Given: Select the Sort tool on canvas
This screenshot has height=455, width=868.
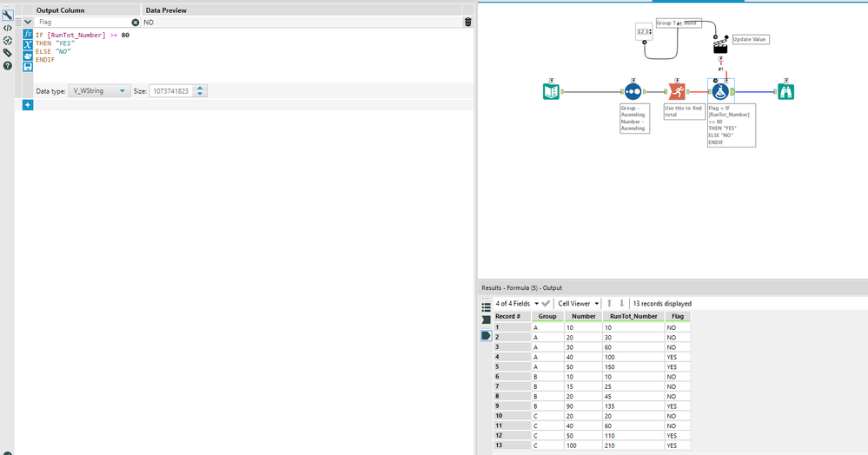Looking at the screenshot, I should [633, 91].
